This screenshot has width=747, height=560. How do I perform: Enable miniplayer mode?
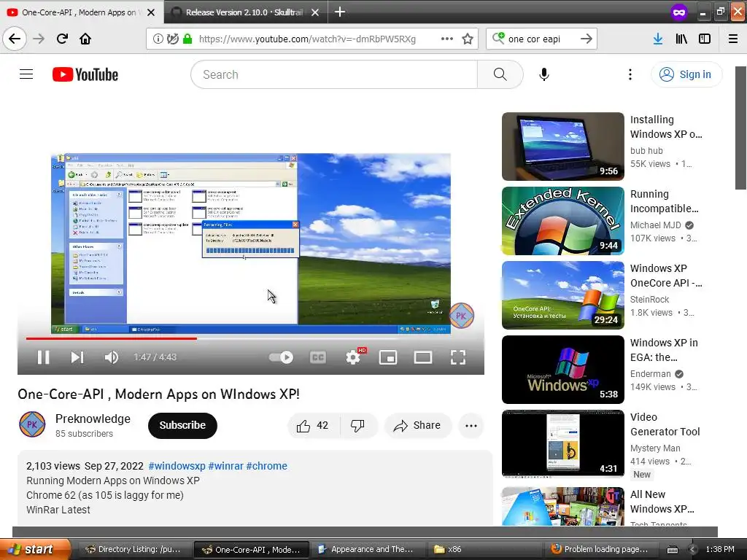tap(388, 357)
